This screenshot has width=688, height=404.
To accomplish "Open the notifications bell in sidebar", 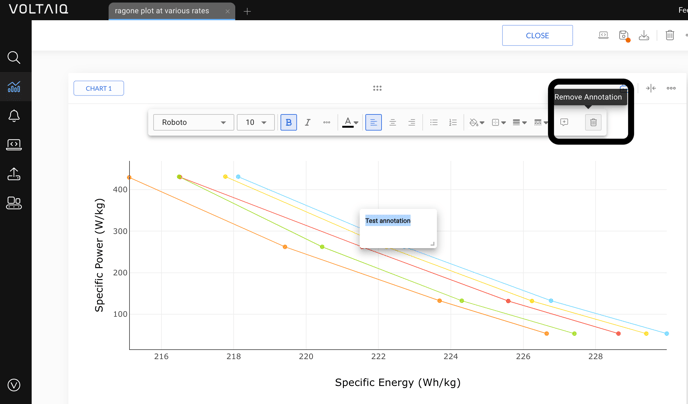I will [14, 116].
